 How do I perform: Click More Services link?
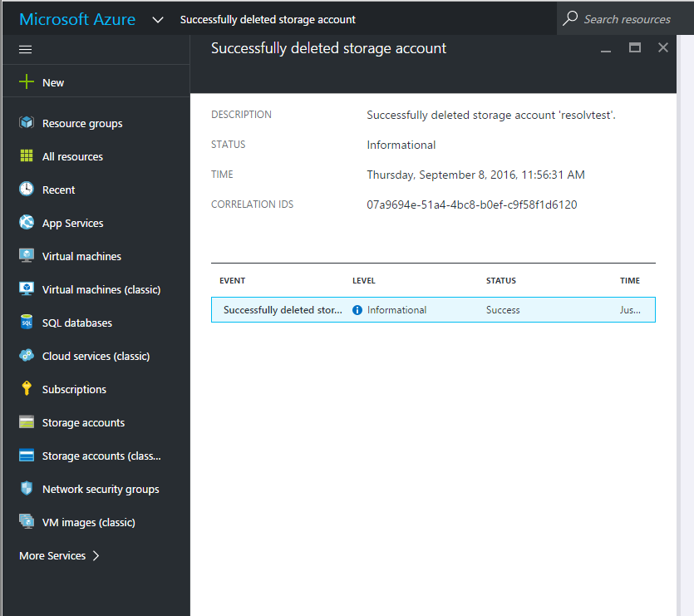click(52, 556)
